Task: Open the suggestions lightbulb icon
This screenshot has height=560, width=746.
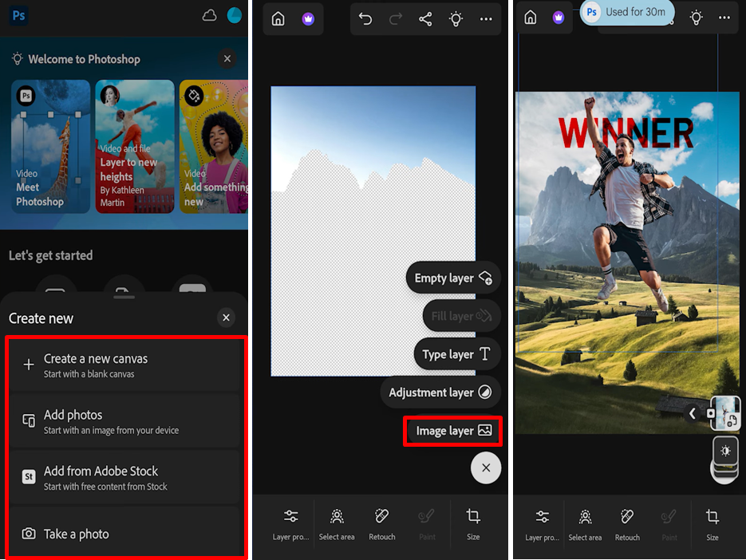Action: (x=456, y=18)
